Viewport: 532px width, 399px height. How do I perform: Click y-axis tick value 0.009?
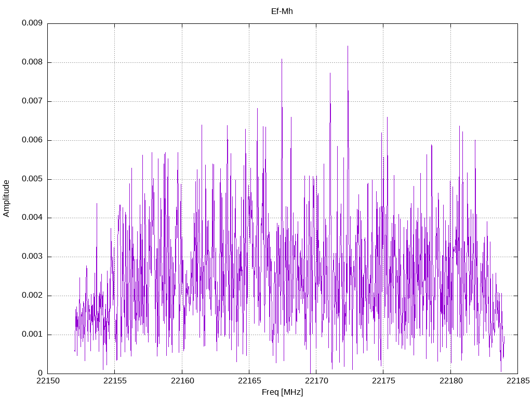[32, 23]
